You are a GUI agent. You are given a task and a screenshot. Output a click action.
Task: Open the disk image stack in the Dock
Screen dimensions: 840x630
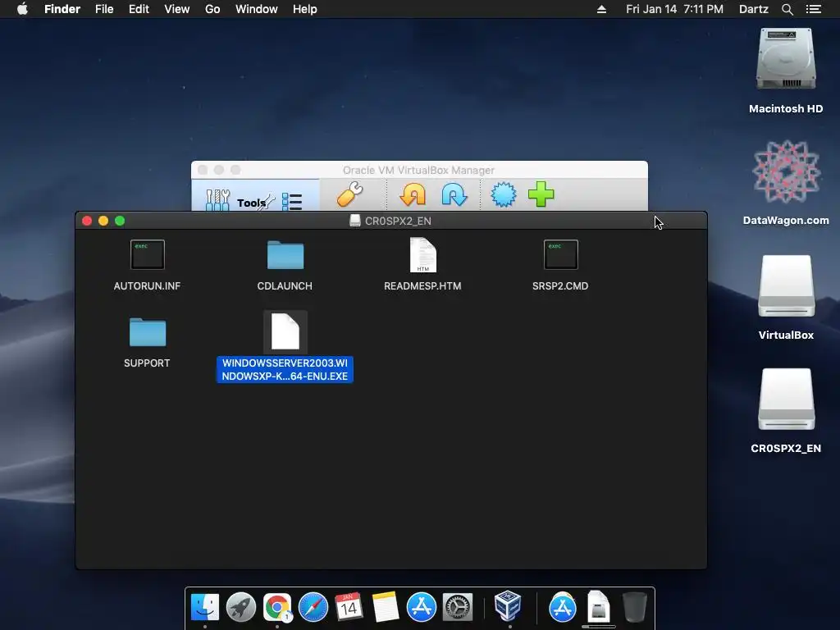pyautogui.click(x=598, y=606)
